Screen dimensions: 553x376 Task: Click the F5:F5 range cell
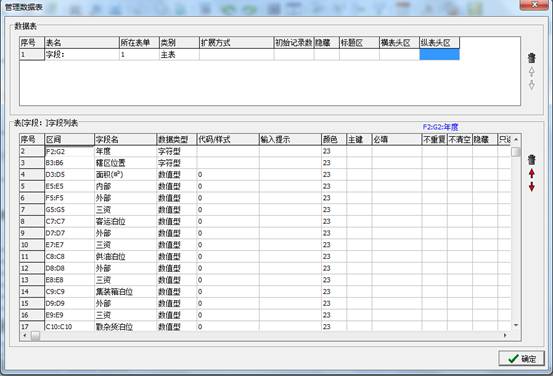pyautogui.click(x=69, y=198)
